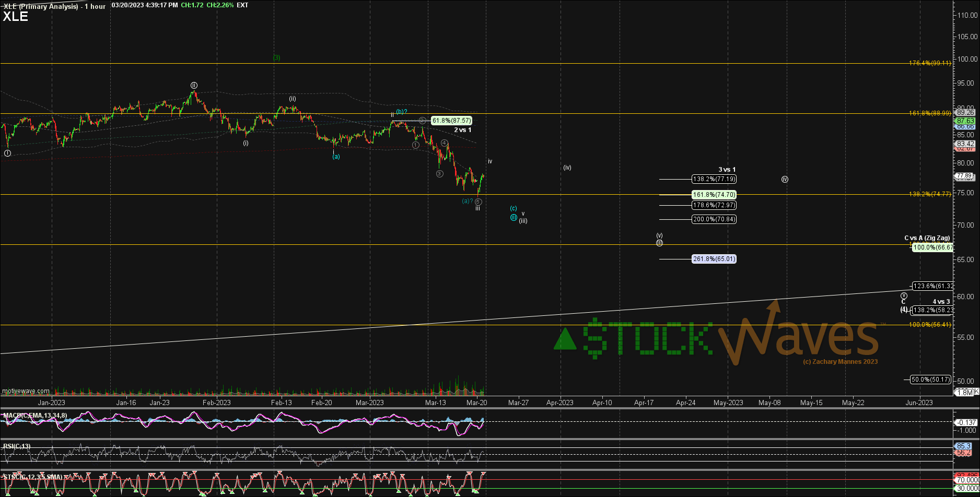Open the motivewave.com link
This screenshot has height=497, width=980.
(25, 391)
